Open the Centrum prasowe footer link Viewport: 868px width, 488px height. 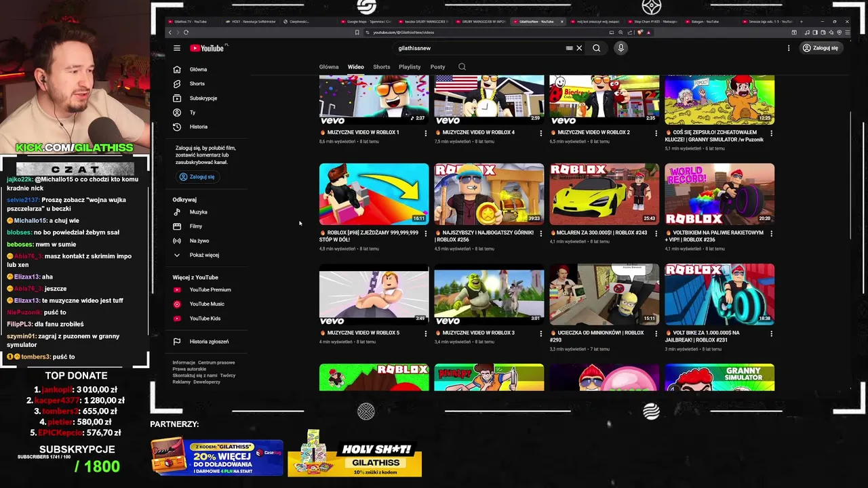click(x=216, y=363)
